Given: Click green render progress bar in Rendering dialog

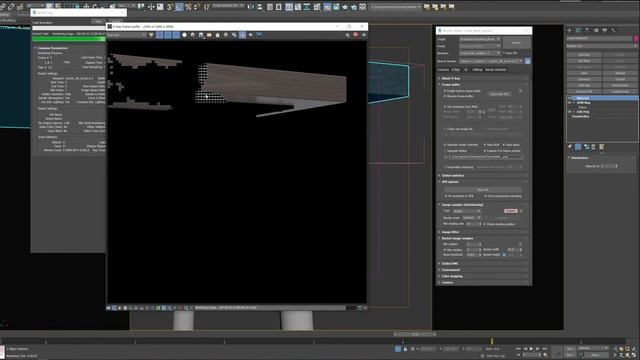Looking at the screenshot, I should [69, 39].
